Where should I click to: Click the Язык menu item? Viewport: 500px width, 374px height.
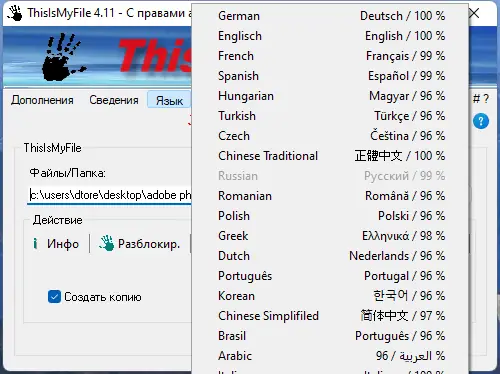(x=169, y=100)
